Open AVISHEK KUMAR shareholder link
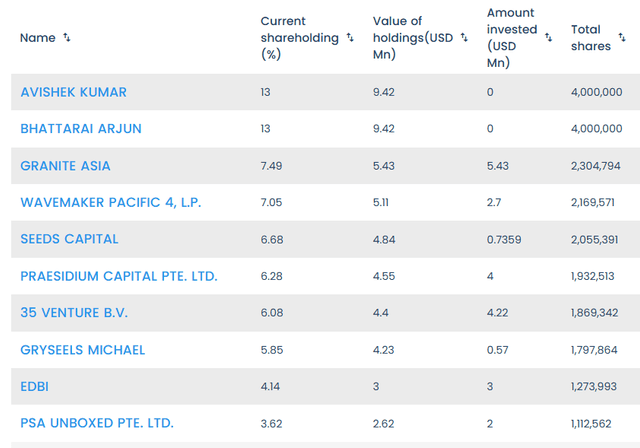 coord(73,92)
